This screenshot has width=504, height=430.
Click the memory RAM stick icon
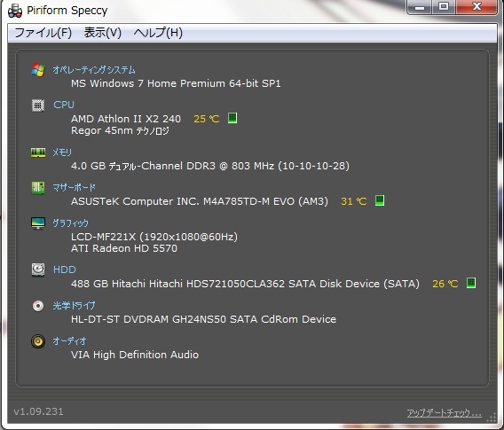coord(38,152)
